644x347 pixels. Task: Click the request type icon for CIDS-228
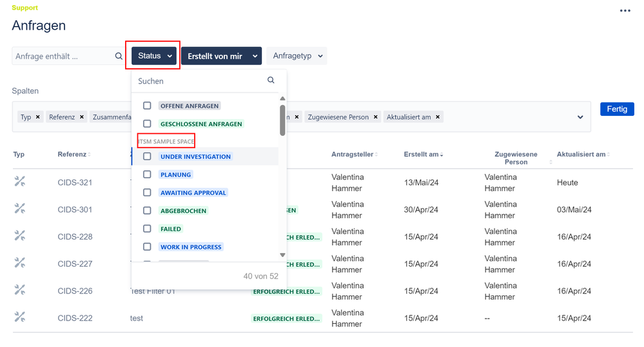click(x=20, y=236)
